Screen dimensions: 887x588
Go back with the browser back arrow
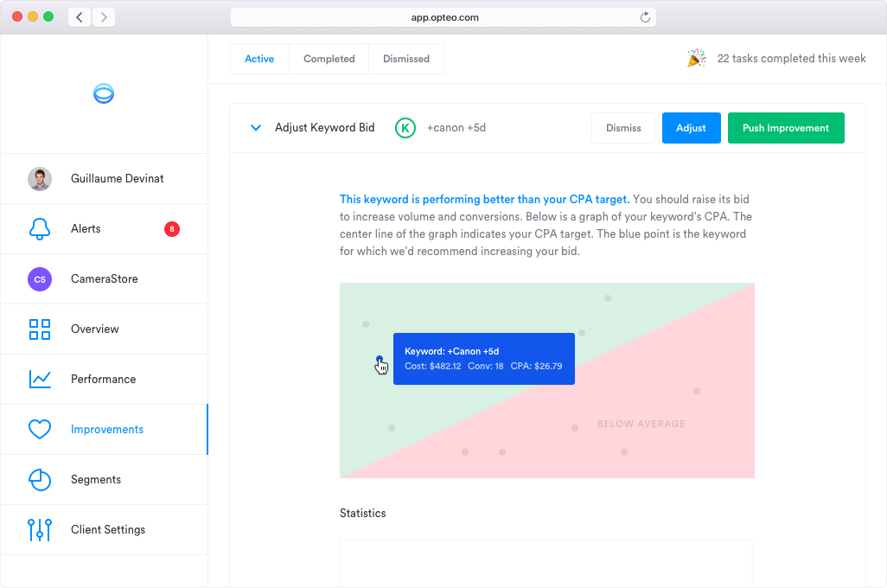tap(80, 17)
